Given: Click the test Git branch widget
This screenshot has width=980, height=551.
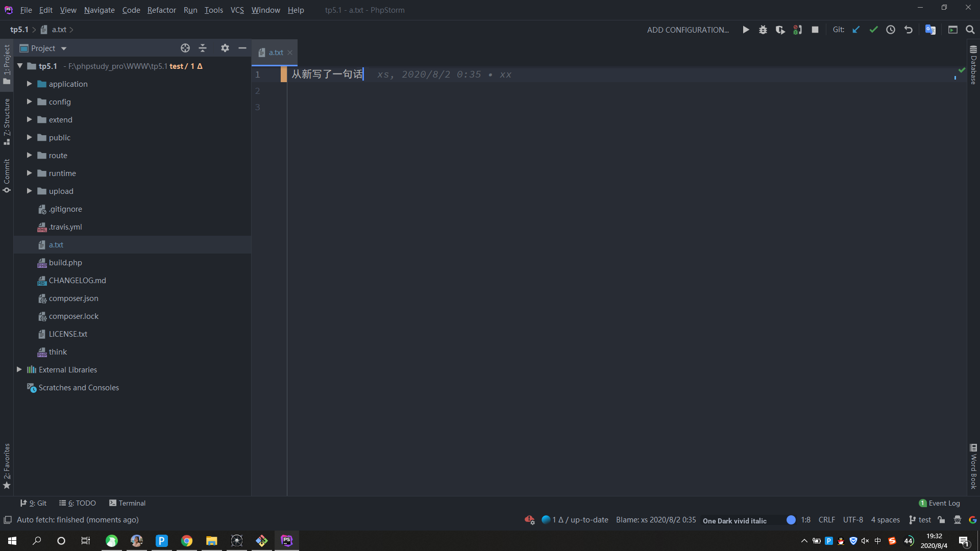Looking at the screenshot, I should (920, 520).
